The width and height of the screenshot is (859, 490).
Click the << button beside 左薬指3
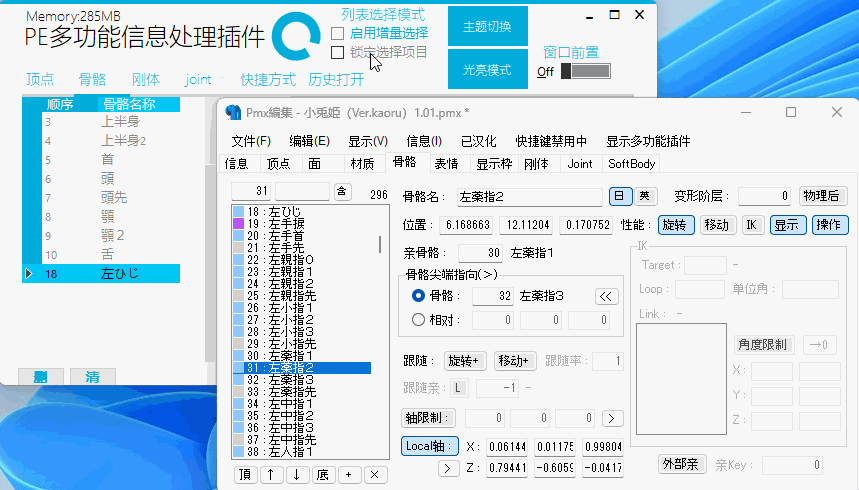click(x=606, y=296)
